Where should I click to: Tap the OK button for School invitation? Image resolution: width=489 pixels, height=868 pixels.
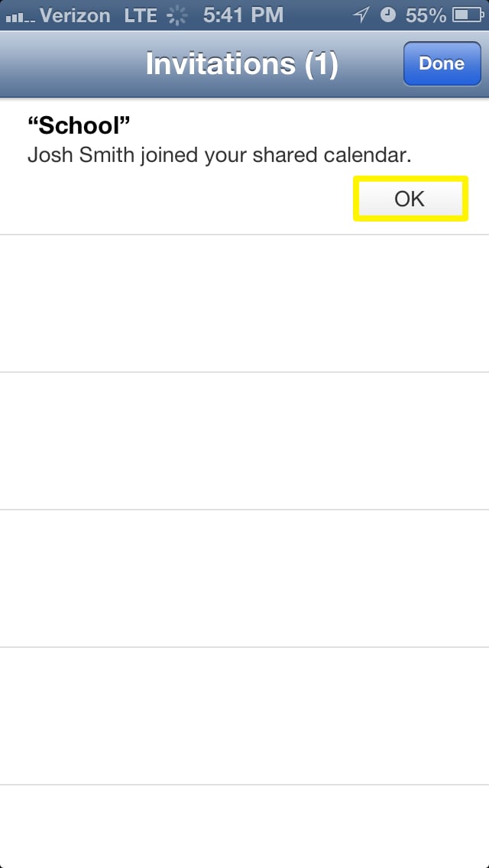click(410, 199)
